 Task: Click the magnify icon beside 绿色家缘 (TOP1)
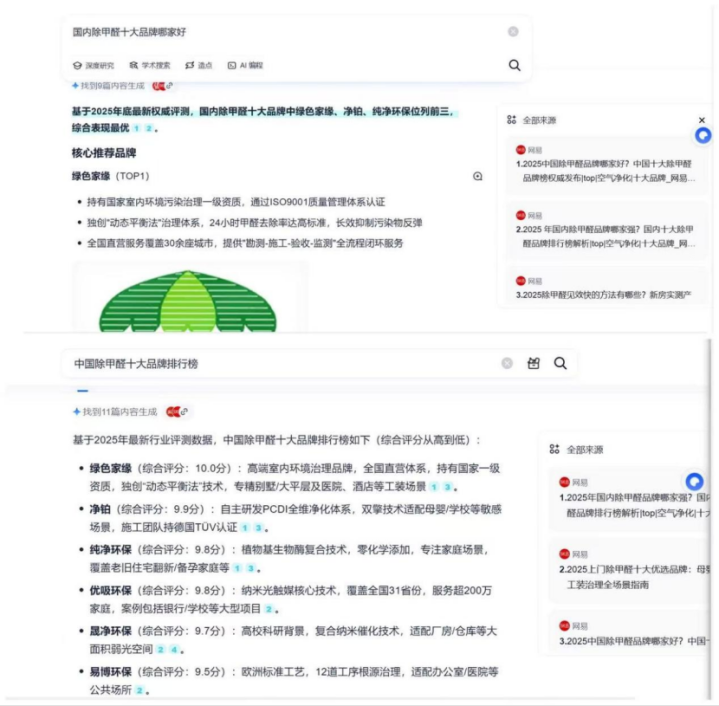pos(478,176)
